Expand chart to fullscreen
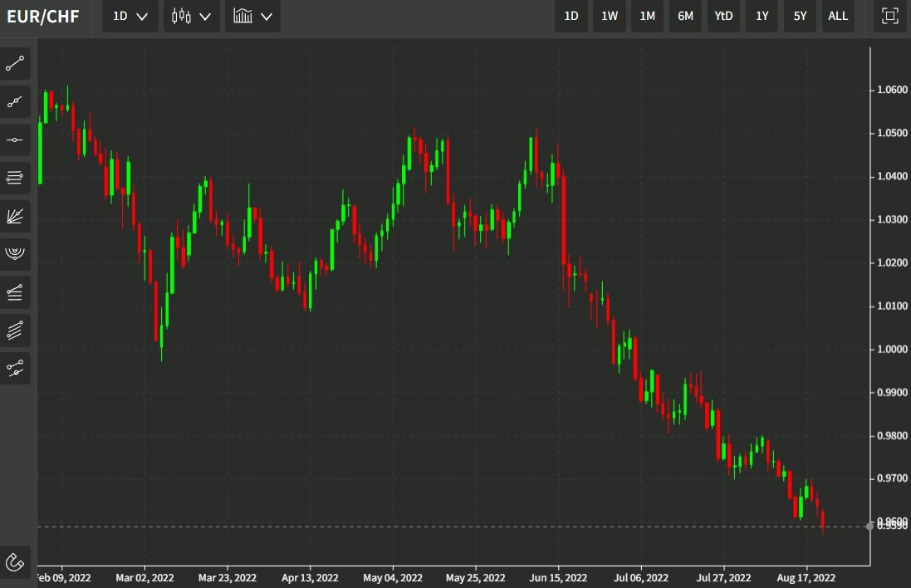911x588 pixels. coord(889,16)
